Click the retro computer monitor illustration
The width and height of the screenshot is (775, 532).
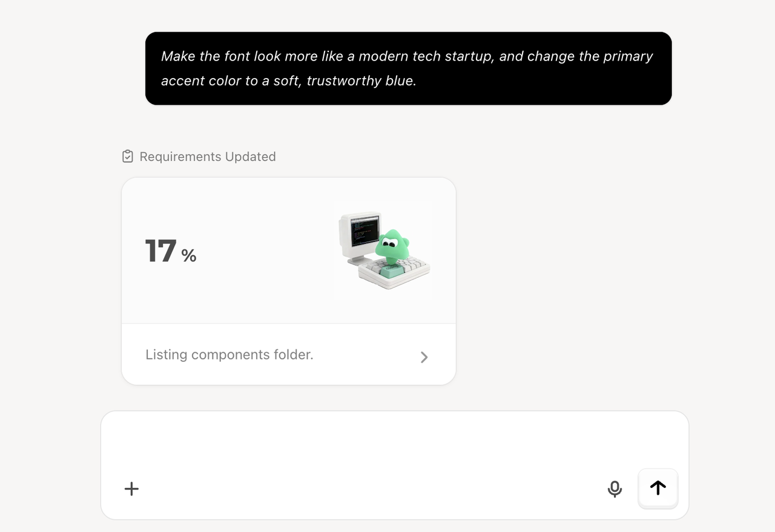click(360, 233)
